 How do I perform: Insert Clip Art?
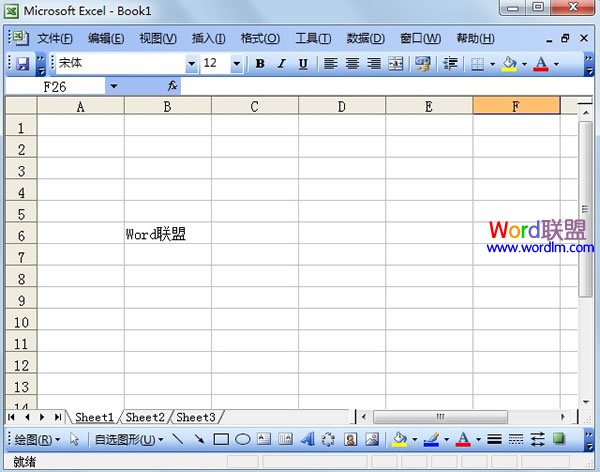click(x=350, y=439)
